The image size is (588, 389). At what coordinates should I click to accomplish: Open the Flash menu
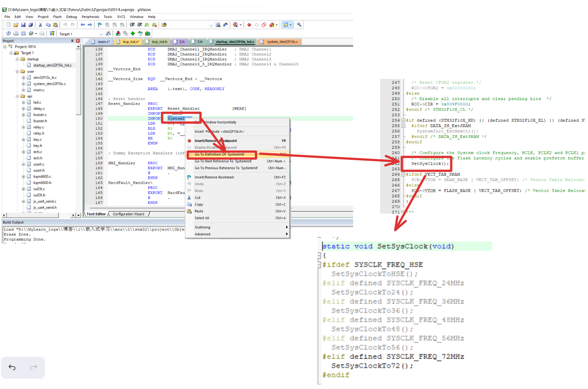tap(57, 17)
